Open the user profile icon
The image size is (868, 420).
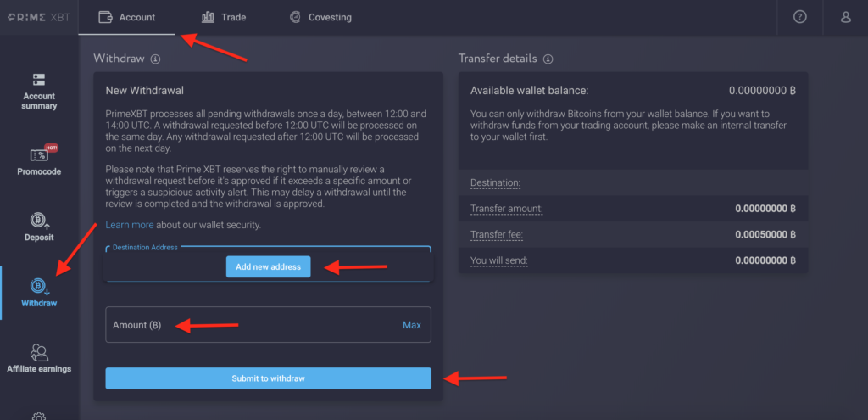click(x=845, y=17)
